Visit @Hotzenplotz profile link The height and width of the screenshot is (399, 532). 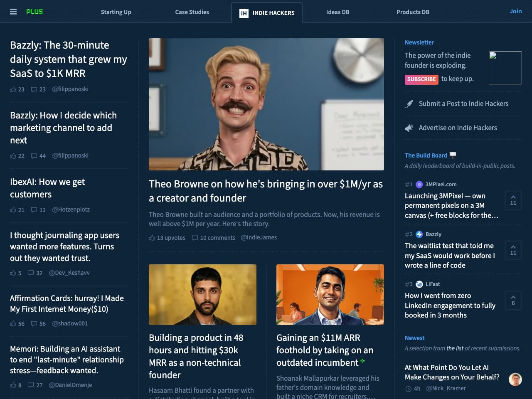[x=71, y=210]
